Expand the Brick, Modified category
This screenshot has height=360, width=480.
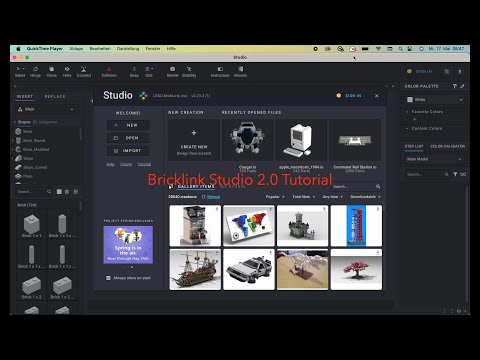pos(13,149)
